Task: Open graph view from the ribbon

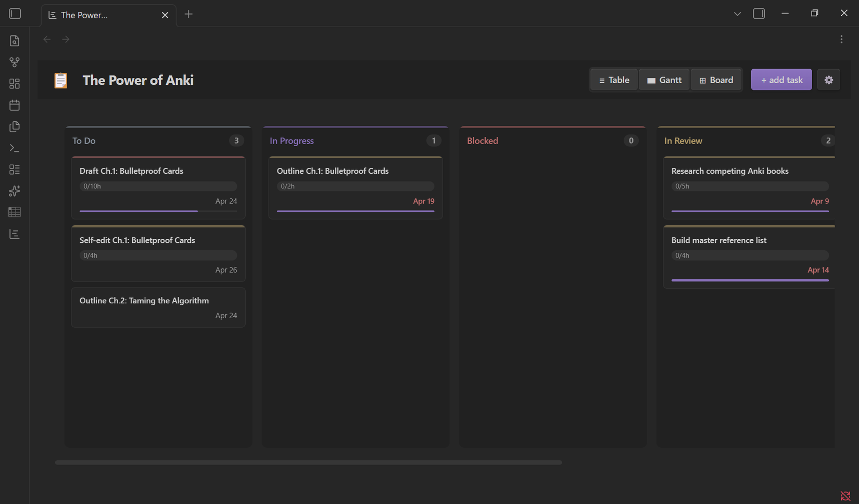Action: [15, 62]
